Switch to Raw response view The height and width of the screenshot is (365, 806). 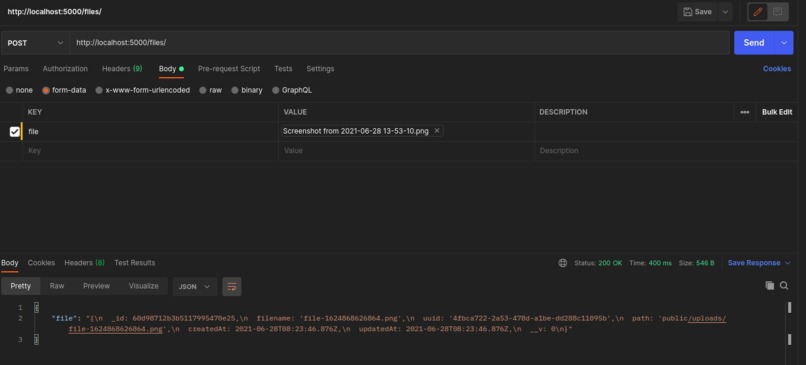[x=57, y=286]
